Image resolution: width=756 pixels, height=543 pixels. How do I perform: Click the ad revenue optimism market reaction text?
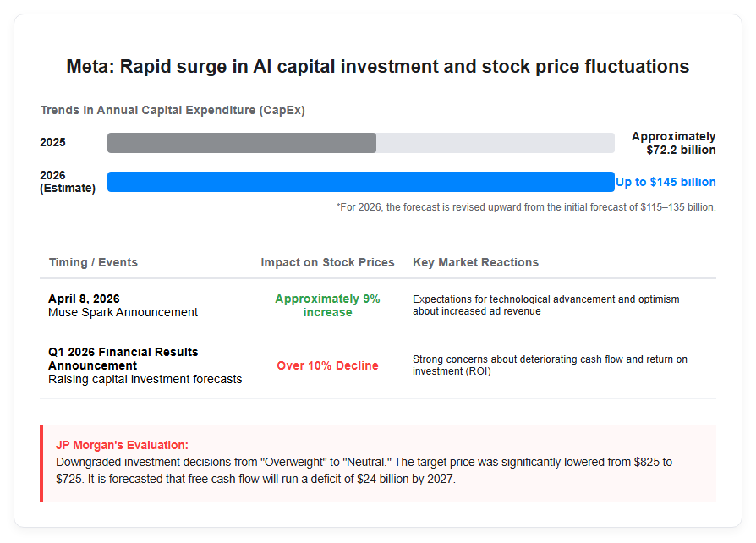click(x=545, y=305)
